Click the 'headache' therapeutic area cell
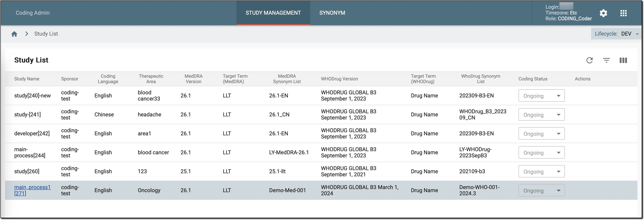 [149, 115]
